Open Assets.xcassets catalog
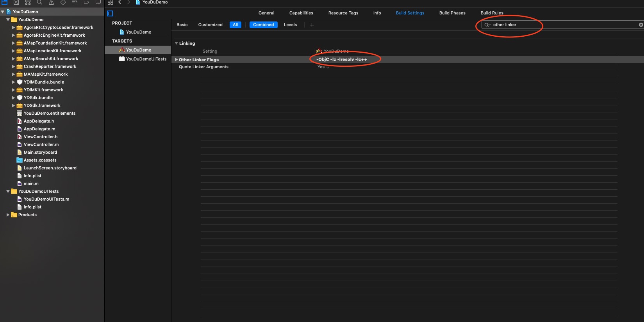The image size is (644, 322). pos(40,160)
